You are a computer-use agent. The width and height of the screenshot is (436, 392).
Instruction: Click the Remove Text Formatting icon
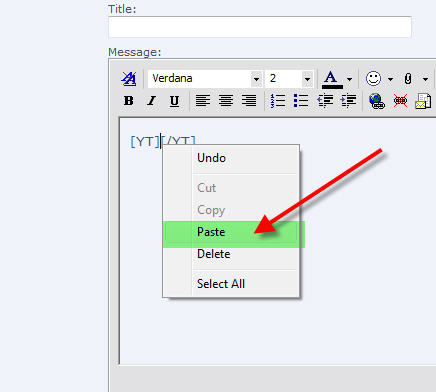click(x=129, y=79)
